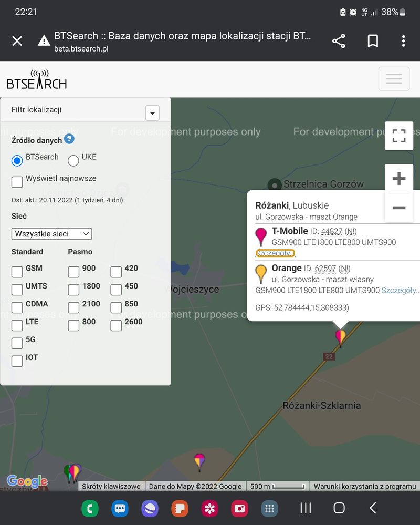This screenshot has width=420, height=525.
Task: Open T-Mobile Szczegóły details link
Action: pos(275,253)
